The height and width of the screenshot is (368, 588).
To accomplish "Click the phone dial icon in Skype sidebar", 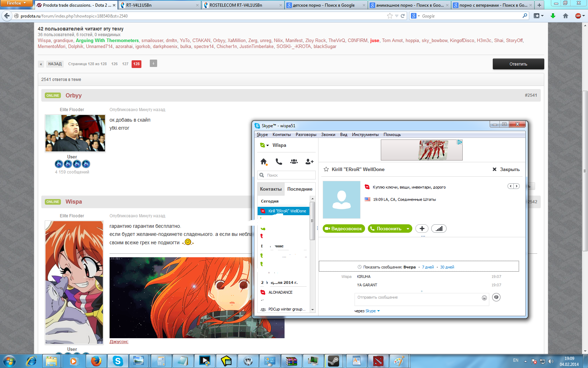I will click(279, 162).
